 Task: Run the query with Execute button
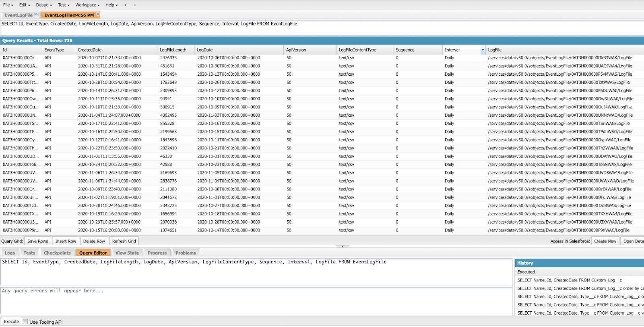11,321
